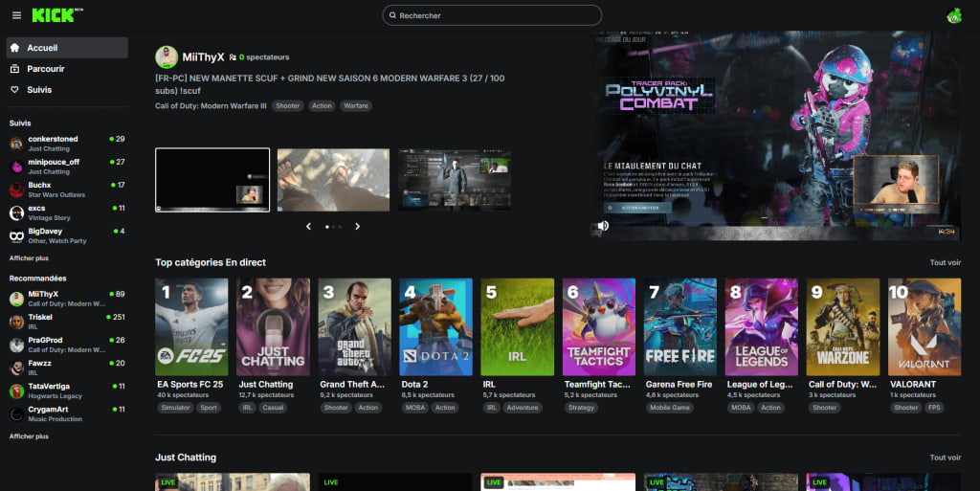Open the Parcourir browse item
The height and width of the screenshot is (491, 980).
[x=67, y=69]
